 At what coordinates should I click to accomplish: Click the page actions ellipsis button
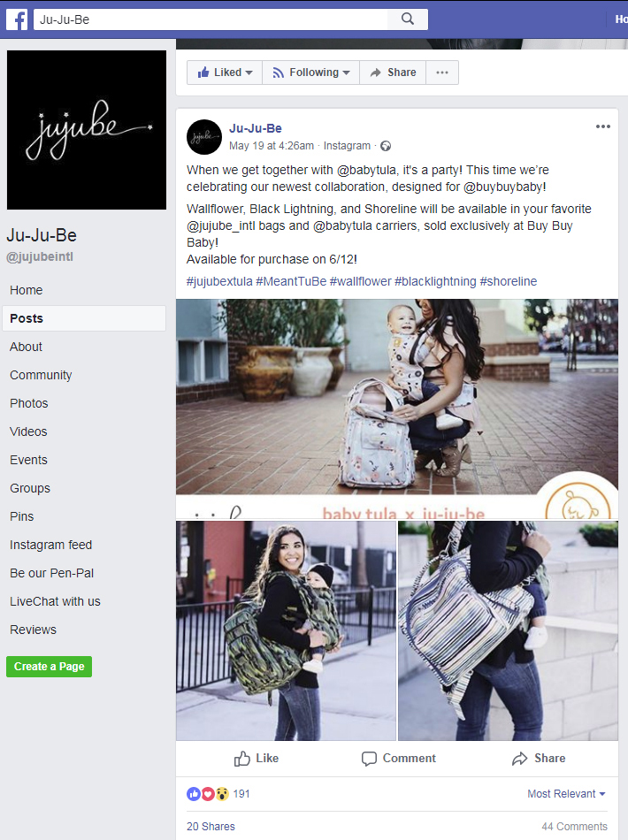point(442,73)
